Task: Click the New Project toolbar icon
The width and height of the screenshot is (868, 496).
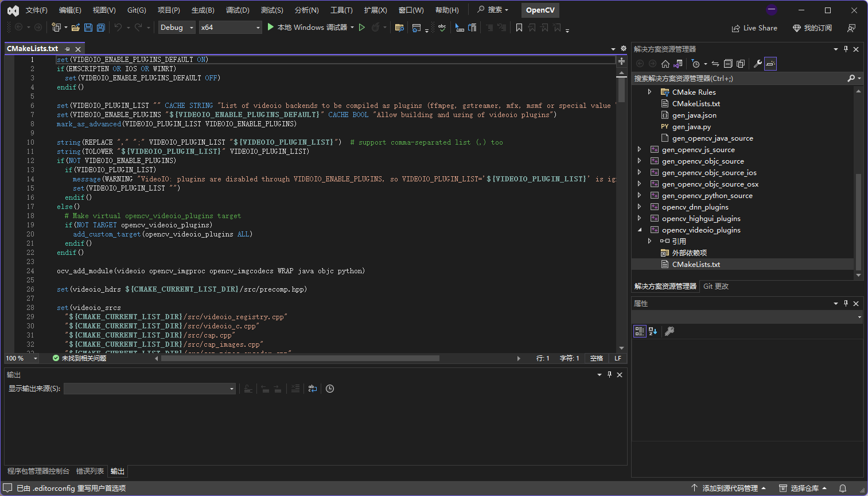Action: [x=56, y=28]
